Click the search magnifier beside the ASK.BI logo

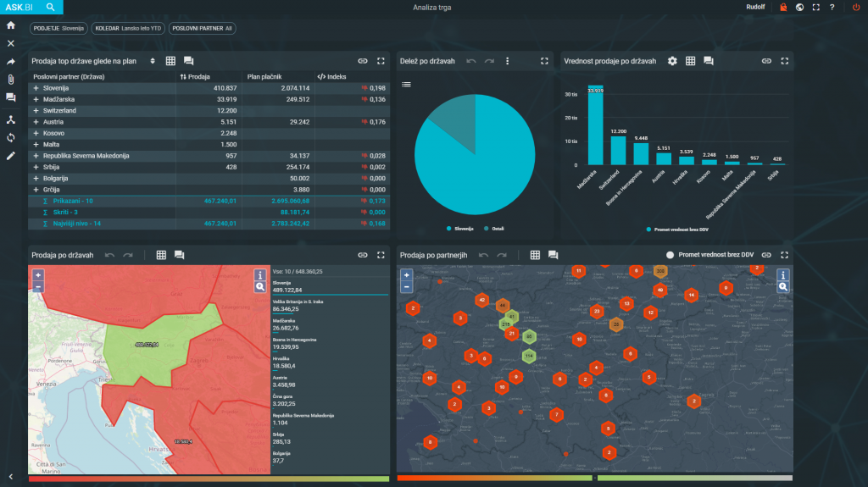click(x=51, y=7)
